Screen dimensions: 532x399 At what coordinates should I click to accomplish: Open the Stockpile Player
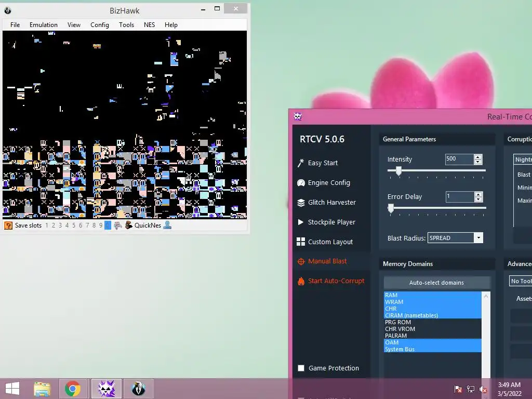[331, 222]
